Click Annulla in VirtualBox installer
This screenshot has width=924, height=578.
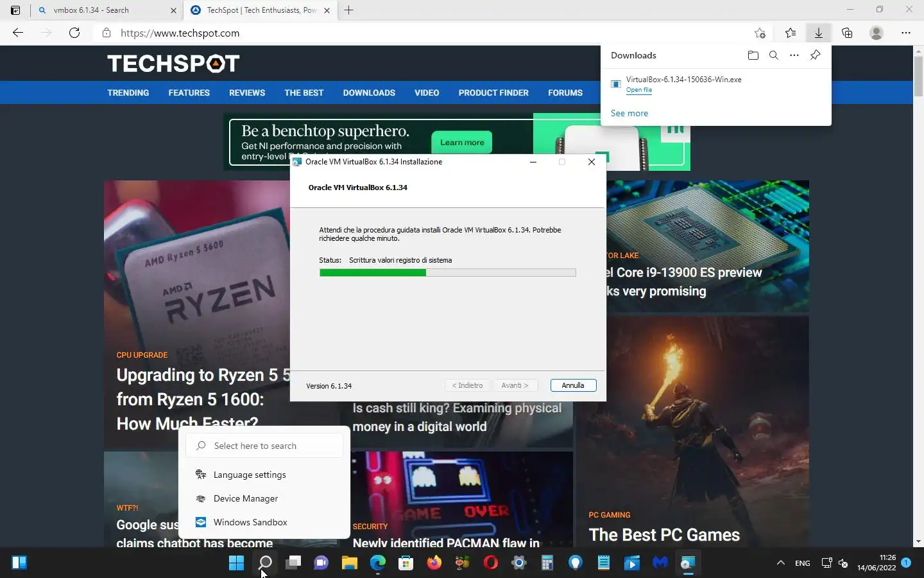click(x=573, y=385)
